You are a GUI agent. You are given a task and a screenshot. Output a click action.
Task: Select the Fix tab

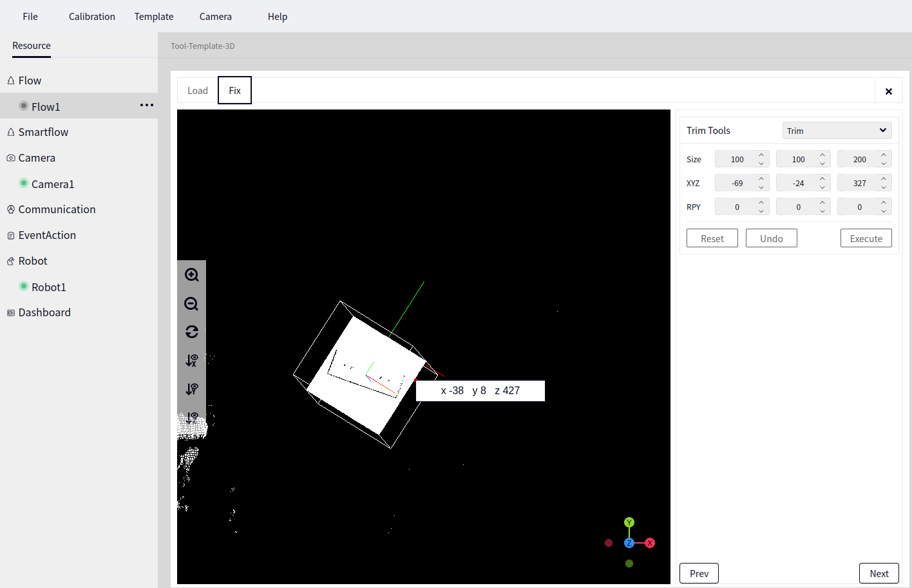pos(235,90)
